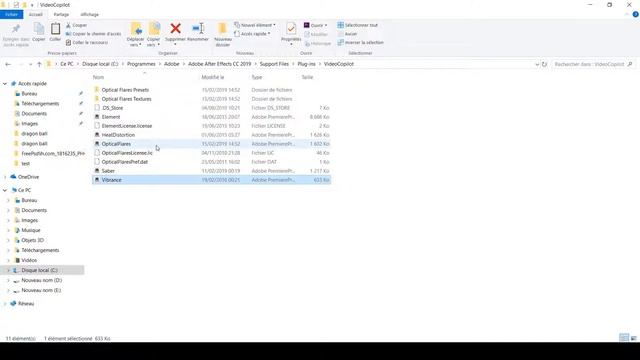Select the Vibrance file row
Screen dimensions: 640x360
[x=211, y=180]
